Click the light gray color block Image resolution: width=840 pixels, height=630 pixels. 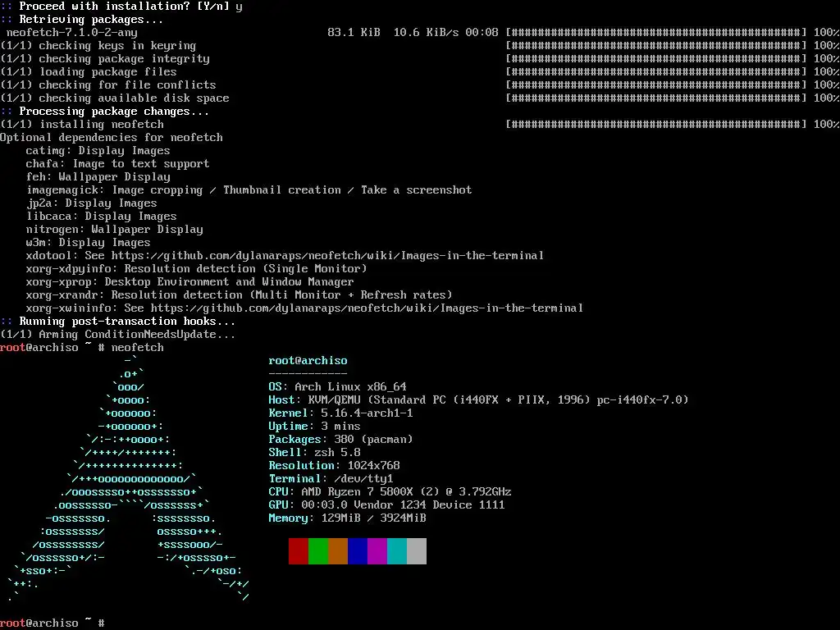(x=417, y=551)
